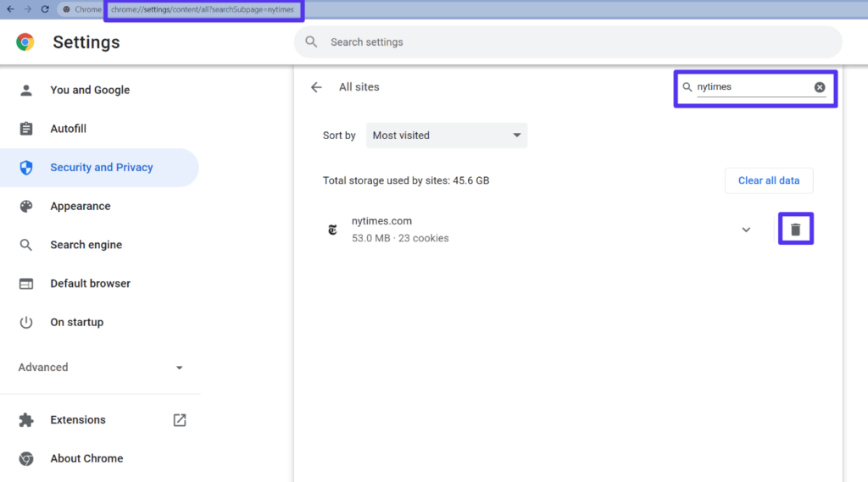The height and width of the screenshot is (482, 868).
Task: Click the Chrome site info icon in the address bar
Action: point(66,9)
